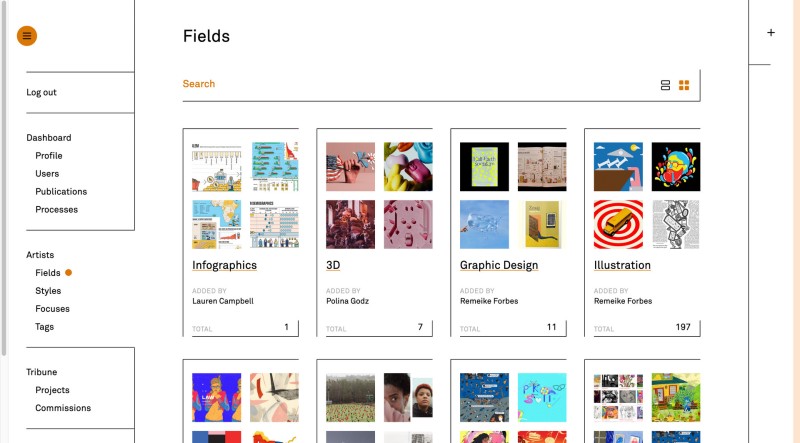Screen dimensions: 800x443
Task: Switch to list view layout
Action: (665, 85)
